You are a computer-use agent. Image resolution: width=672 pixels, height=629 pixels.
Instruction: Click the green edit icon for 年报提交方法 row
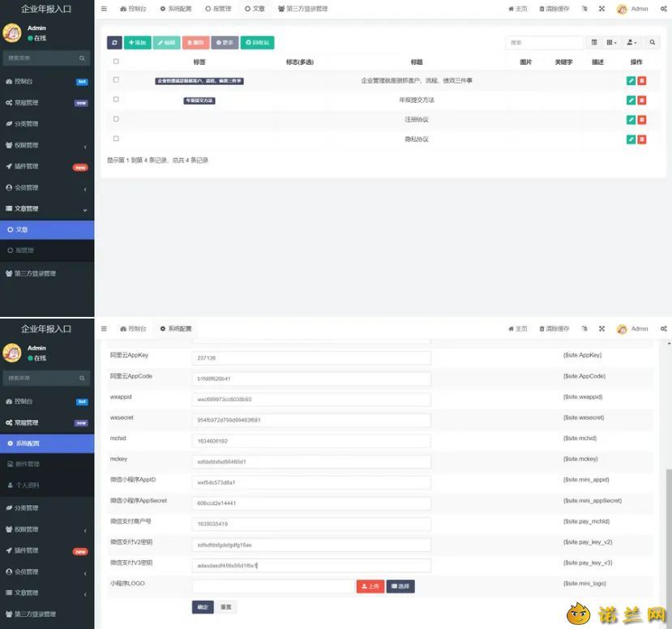point(631,101)
